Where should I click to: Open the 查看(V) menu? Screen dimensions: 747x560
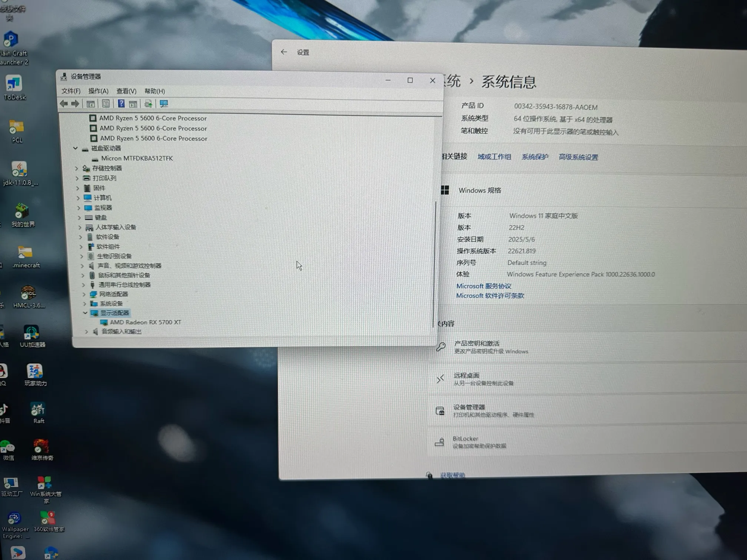pos(126,91)
